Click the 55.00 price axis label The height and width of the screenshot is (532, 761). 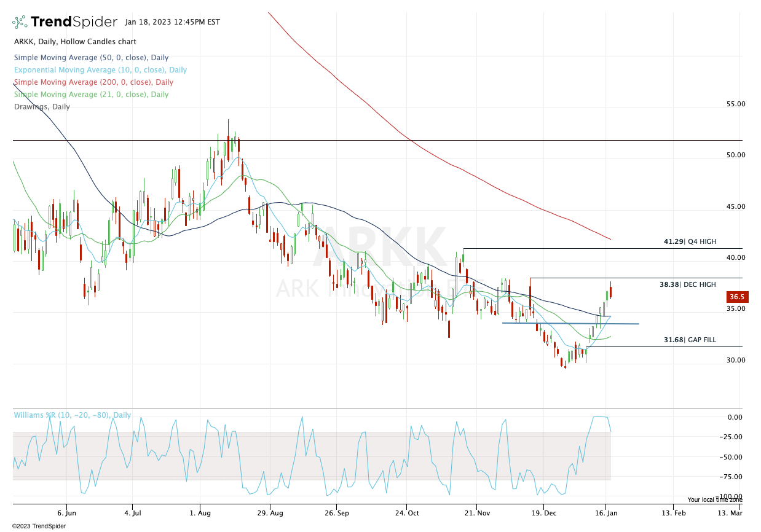pyautogui.click(x=736, y=104)
